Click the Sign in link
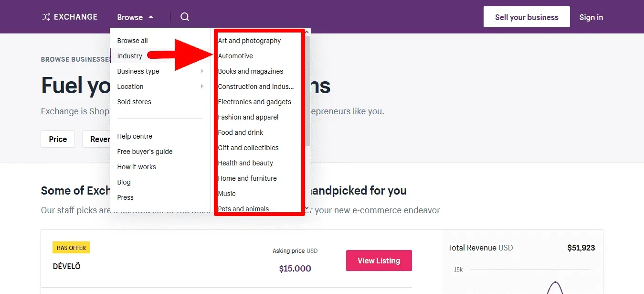The width and height of the screenshot is (644, 294). (x=591, y=17)
